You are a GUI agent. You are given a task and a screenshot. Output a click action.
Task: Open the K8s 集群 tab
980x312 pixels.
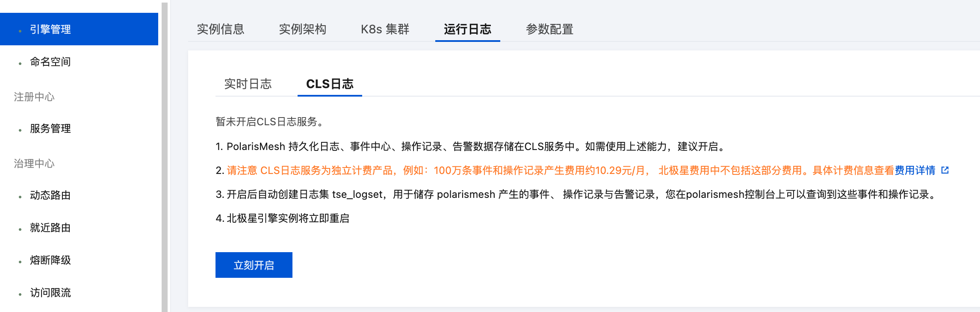[385, 29]
